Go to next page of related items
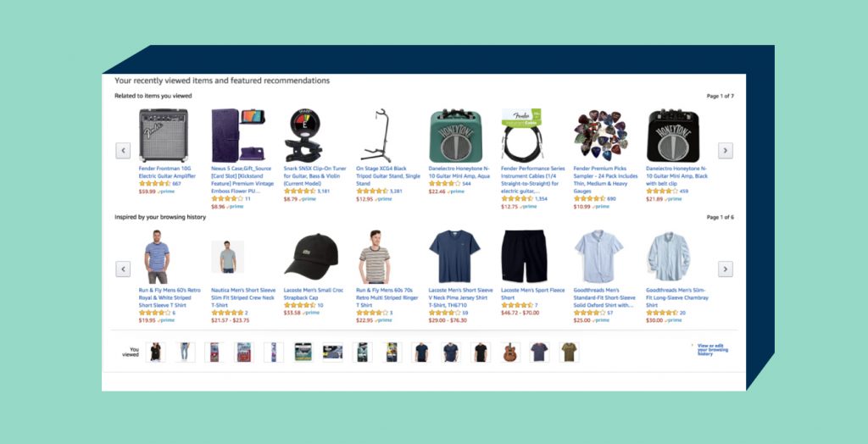 pos(726,151)
